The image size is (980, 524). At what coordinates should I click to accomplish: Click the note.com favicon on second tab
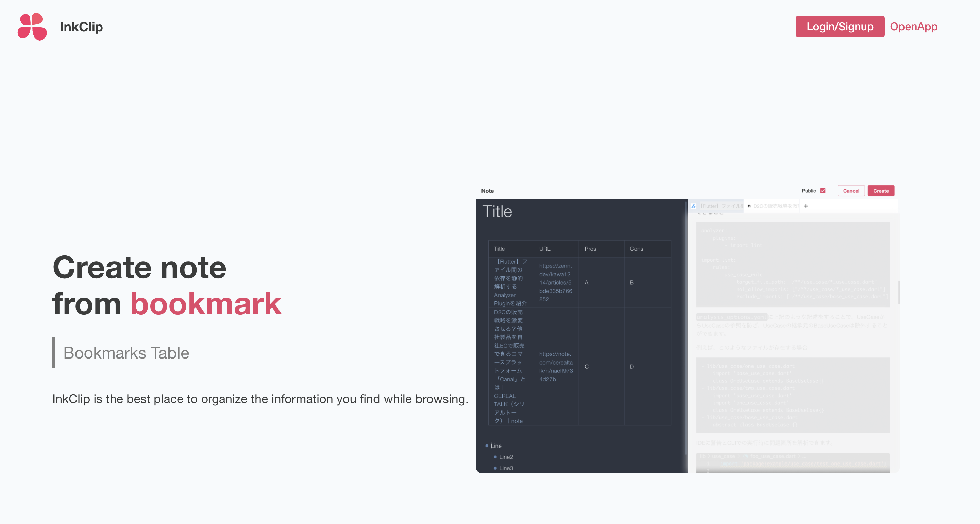pos(749,206)
